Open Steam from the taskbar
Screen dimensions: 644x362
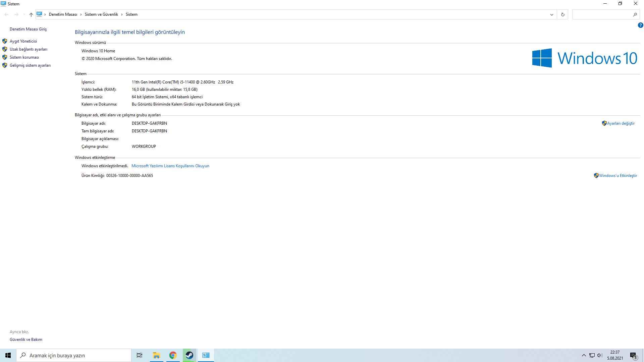[x=189, y=355]
